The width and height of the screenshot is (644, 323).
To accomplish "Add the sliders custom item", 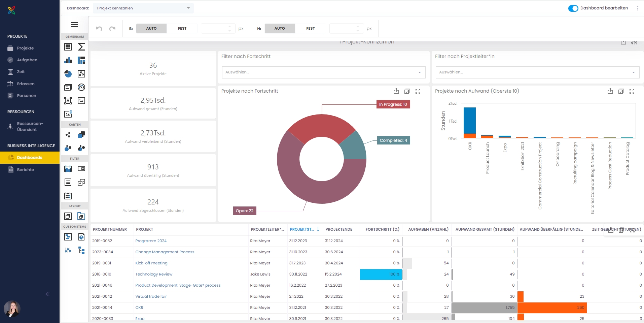I will click(68, 250).
